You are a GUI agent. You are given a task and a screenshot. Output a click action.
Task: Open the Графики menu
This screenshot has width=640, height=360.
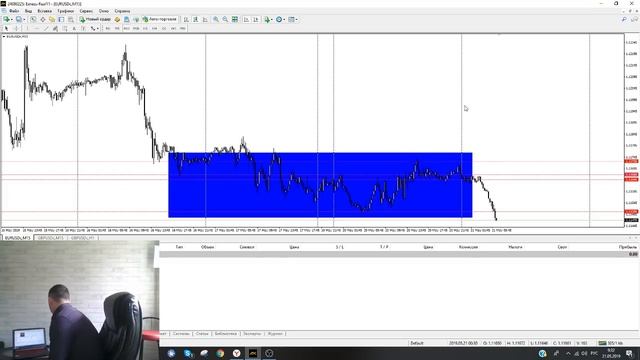point(65,11)
